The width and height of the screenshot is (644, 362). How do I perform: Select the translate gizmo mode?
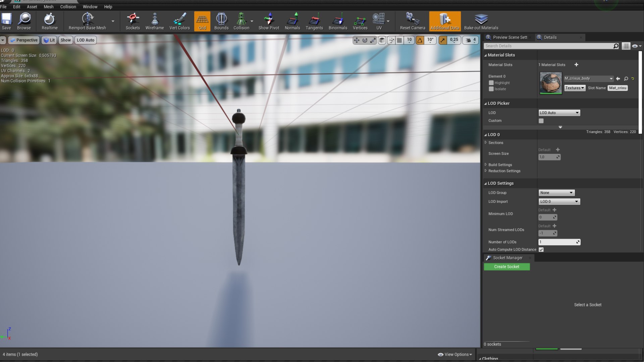pos(357,40)
